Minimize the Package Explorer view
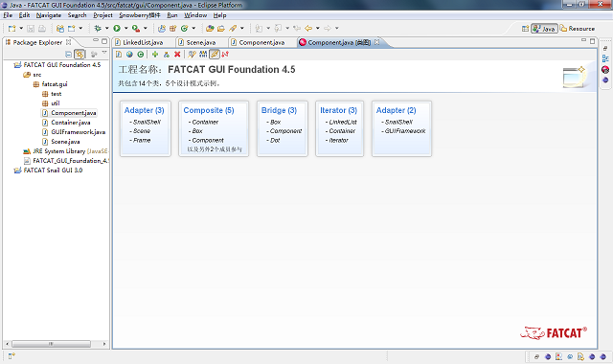The height and width of the screenshot is (364, 613). pyautogui.click(x=96, y=40)
